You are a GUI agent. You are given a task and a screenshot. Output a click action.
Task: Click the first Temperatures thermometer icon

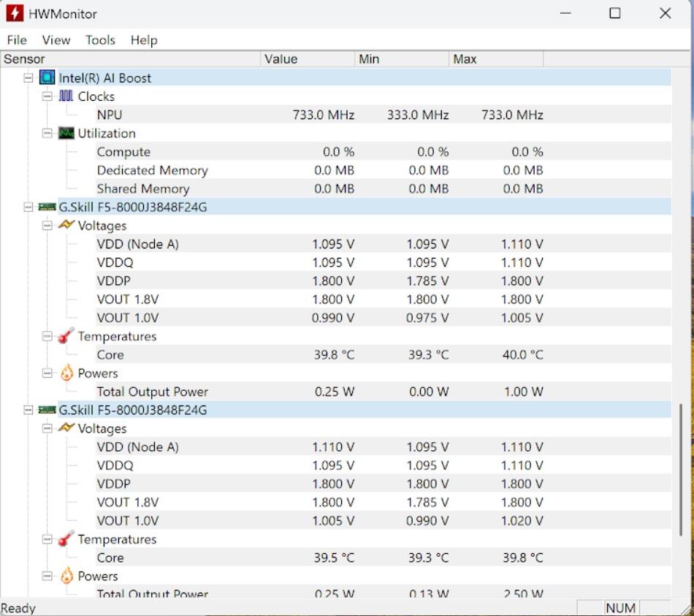point(66,336)
